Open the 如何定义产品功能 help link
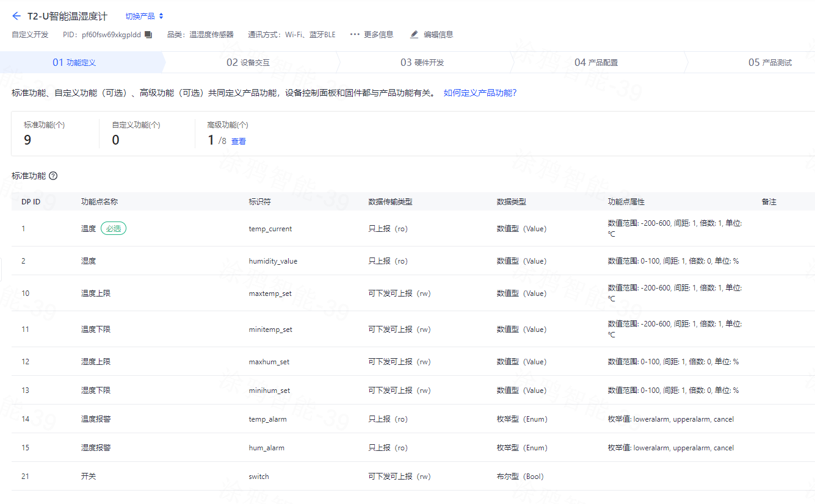The width and height of the screenshot is (815, 504). pyautogui.click(x=480, y=93)
